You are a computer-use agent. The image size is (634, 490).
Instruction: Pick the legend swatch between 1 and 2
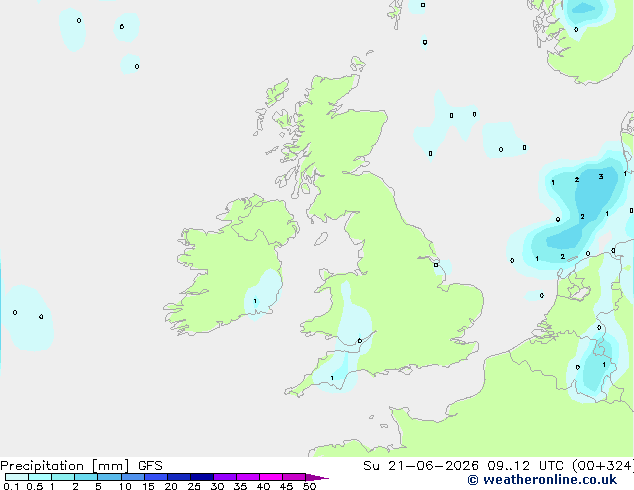click(63, 477)
